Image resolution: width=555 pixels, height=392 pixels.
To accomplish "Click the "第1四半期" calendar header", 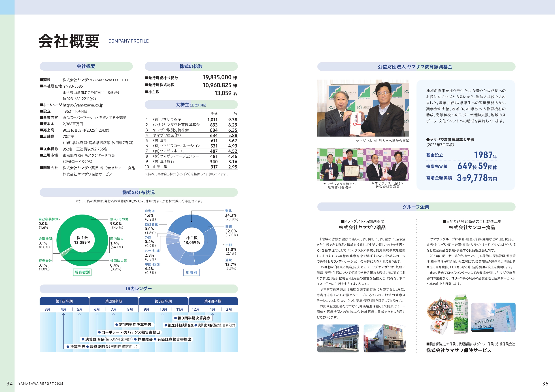I will tap(64, 301).
